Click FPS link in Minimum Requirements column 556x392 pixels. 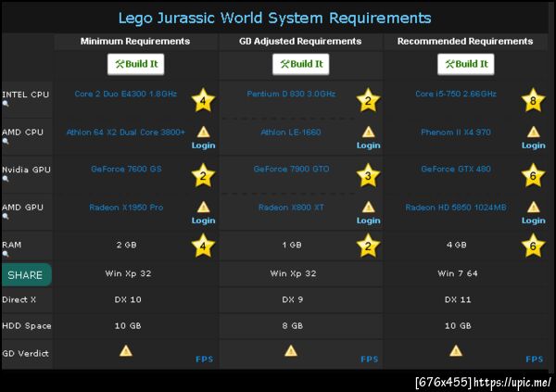tap(204, 360)
